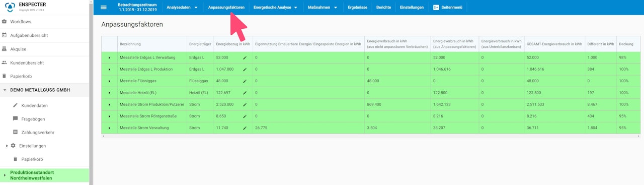Expand row Messstelle Heizöl (EL)
Image resolution: width=644 pixels, height=185 pixels.
(x=109, y=93)
